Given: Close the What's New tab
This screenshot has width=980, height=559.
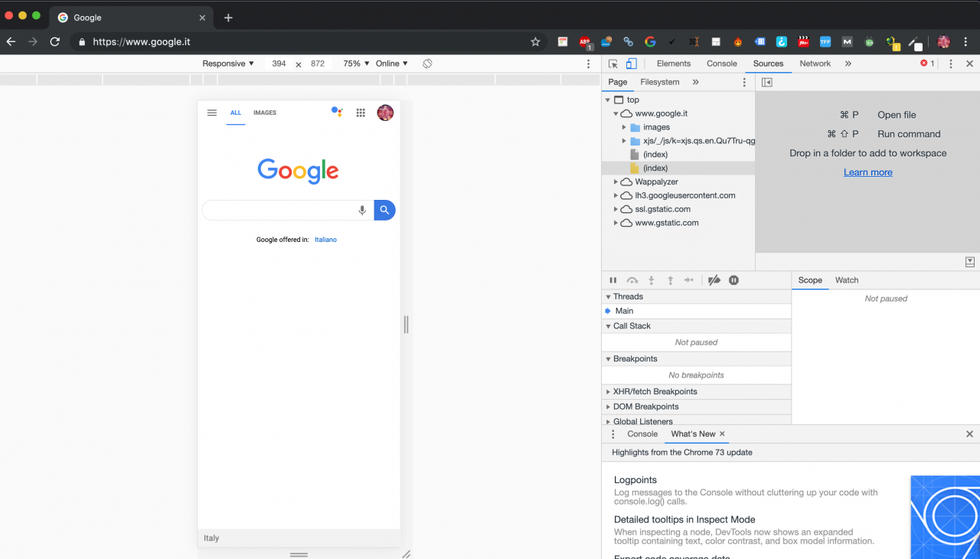Looking at the screenshot, I should tap(722, 433).
